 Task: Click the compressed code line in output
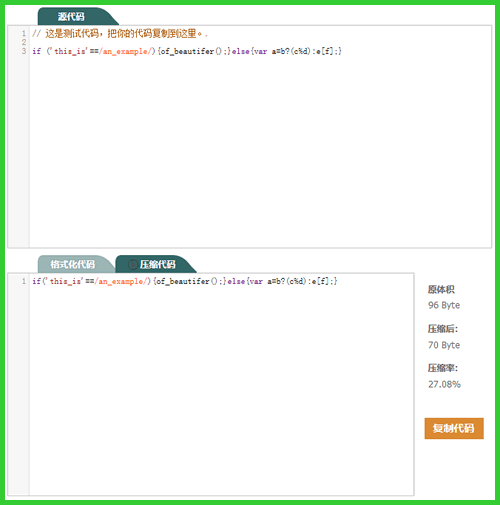[185, 281]
